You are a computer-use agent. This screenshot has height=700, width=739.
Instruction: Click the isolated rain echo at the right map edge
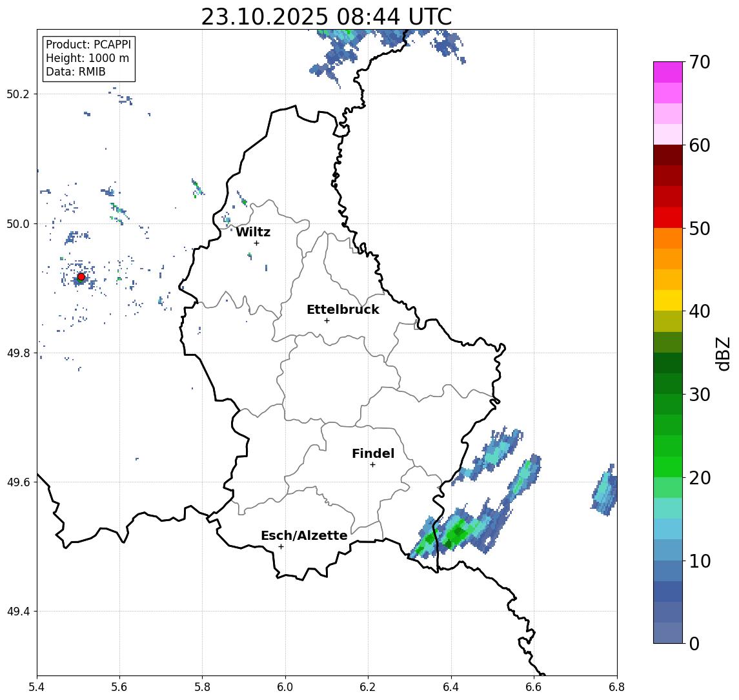(605, 491)
